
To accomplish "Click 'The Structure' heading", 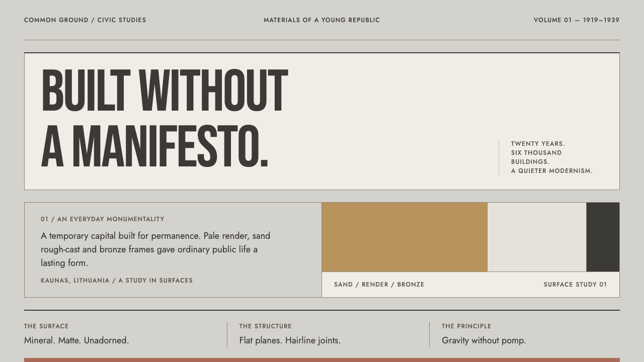I will click(266, 326).
